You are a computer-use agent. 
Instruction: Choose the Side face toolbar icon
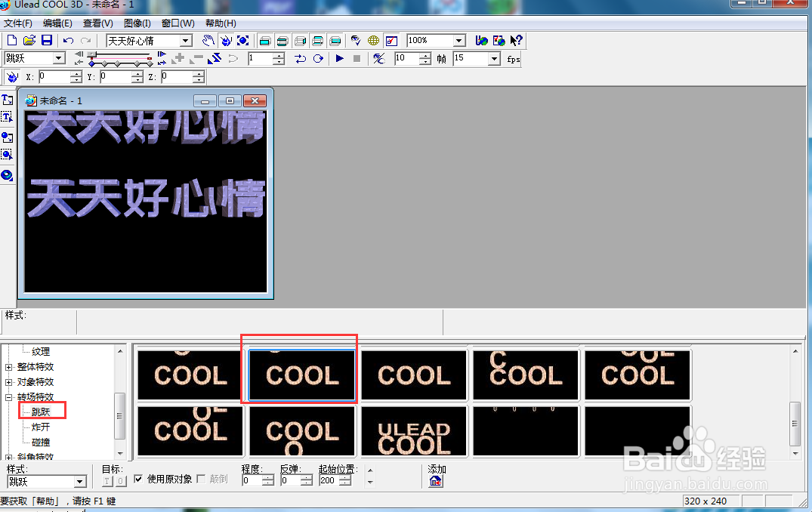click(x=301, y=40)
